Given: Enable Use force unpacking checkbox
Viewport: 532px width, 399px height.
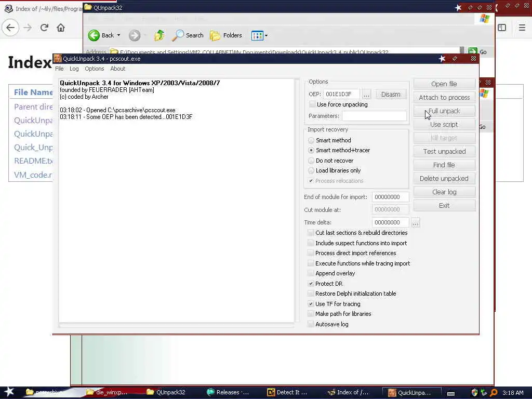Looking at the screenshot, I should click(x=312, y=104).
